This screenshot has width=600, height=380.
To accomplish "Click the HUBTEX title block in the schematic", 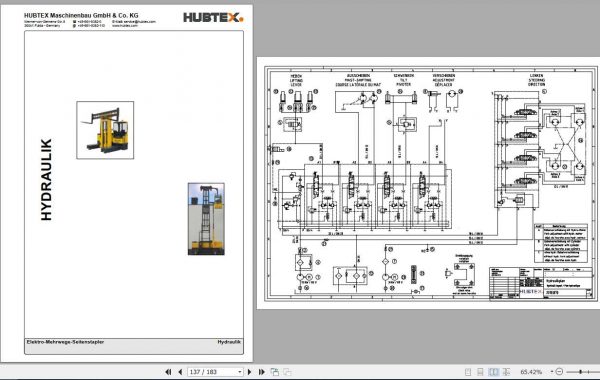I will 542,283.
